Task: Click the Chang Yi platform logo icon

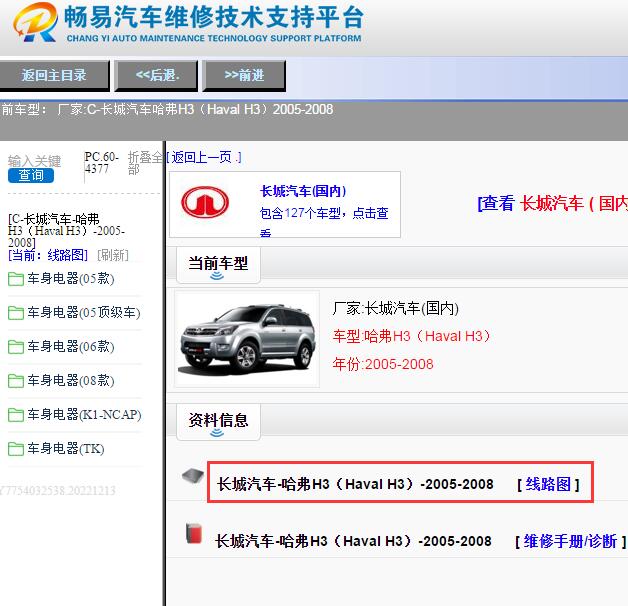Action: (36, 22)
